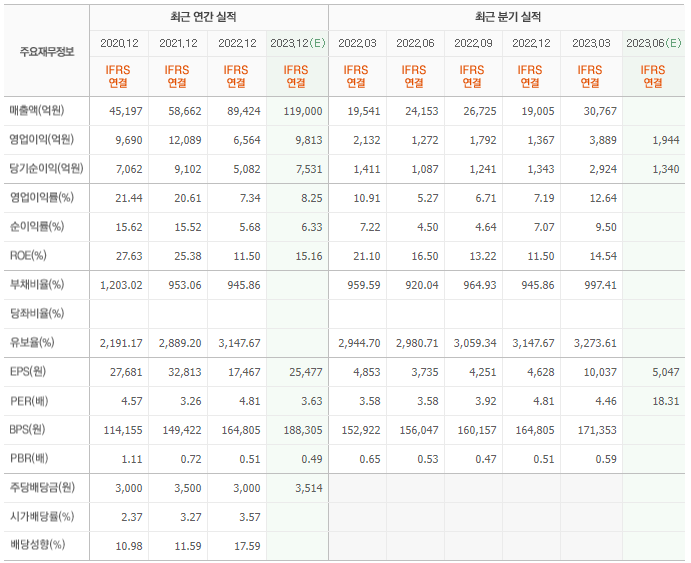Screen dimensions: 691x563
Task: Click the dividend value 3,514
Action: [x=309, y=488]
